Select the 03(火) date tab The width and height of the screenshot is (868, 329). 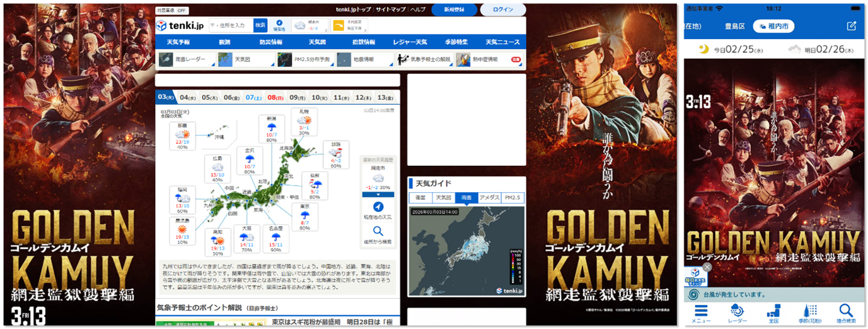click(166, 97)
